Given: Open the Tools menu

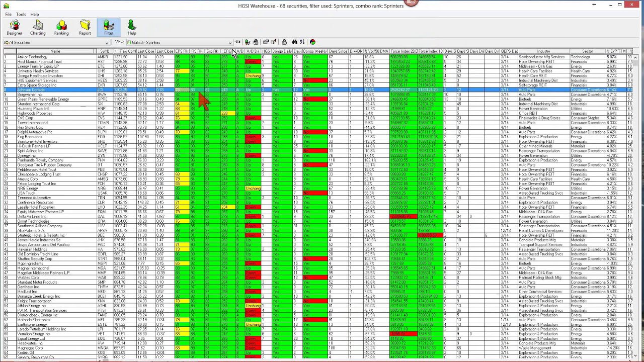Looking at the screenshot, I should pyautogui.click(x=21, y=14).
